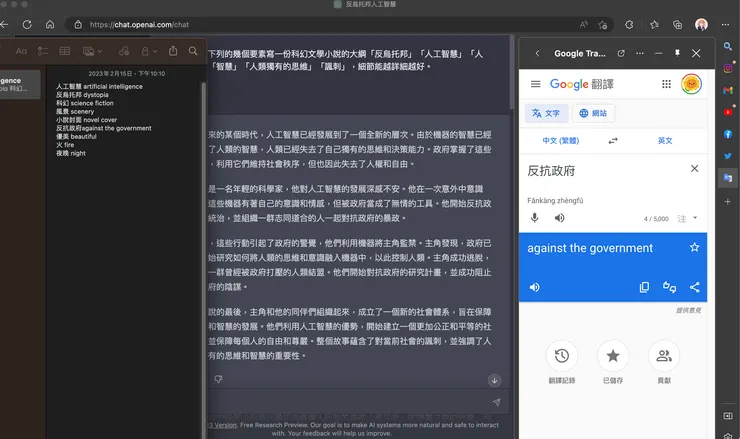Go back in Google Translate sidebar
The image size is (740, 439).
pos(537,53)
